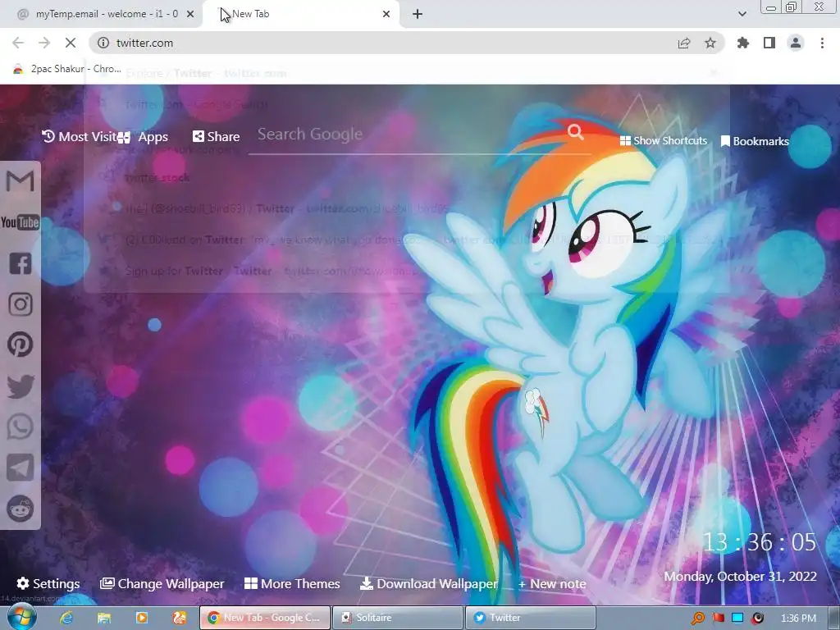Screen dimensions: 840x630
Task: Bookmark this tab with star icon
Action: 710,43
